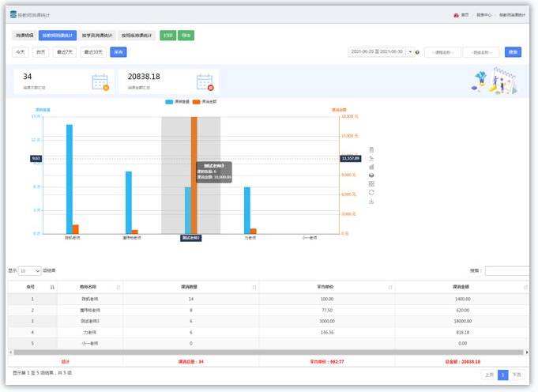This screenshot has width=538, height=392.
Task: Save chart as image download icon
Action: tap(371, 202)
